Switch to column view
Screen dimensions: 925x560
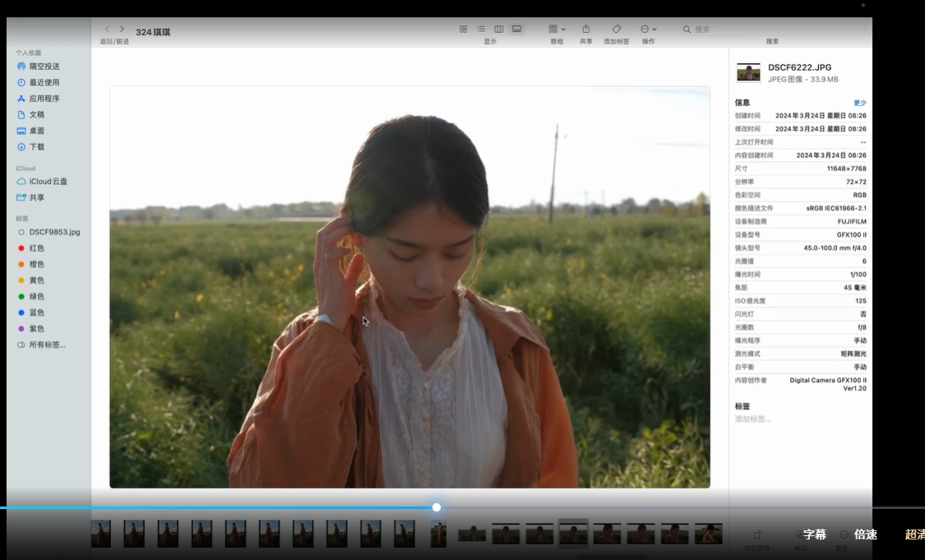point(498,29)
